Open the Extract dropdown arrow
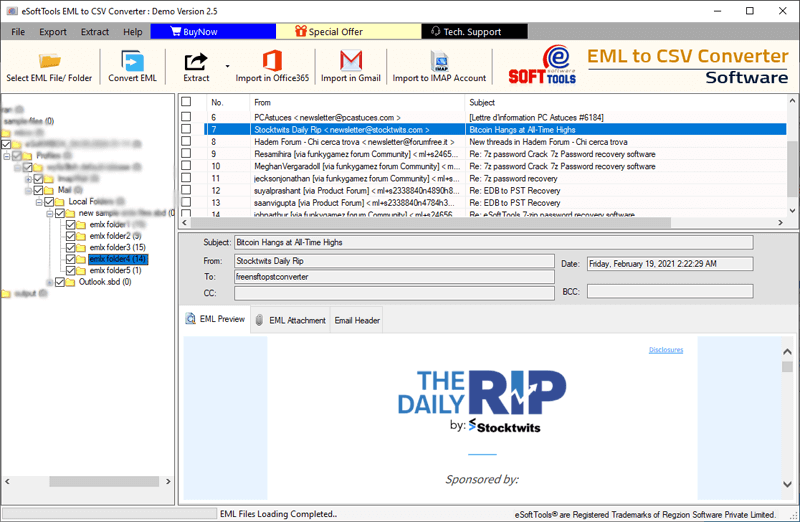800x522 pixels. click(227, 66)
